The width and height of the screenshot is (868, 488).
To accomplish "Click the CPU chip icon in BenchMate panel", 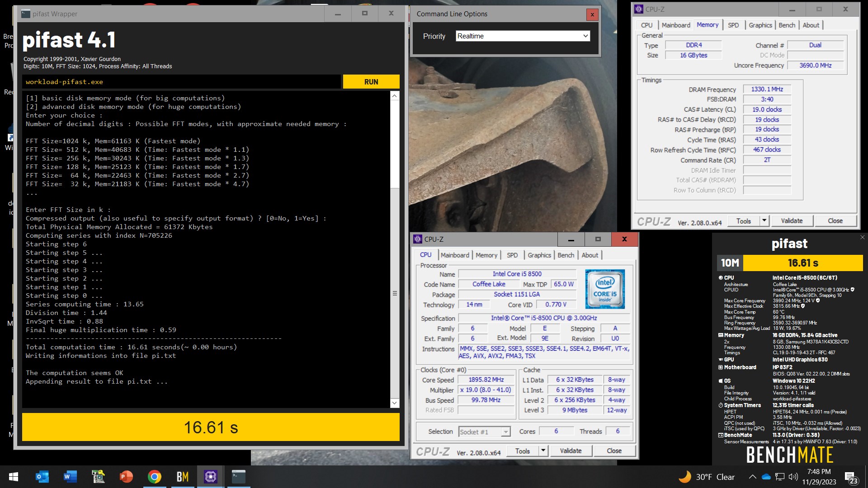I will click(x=721, y=278).
